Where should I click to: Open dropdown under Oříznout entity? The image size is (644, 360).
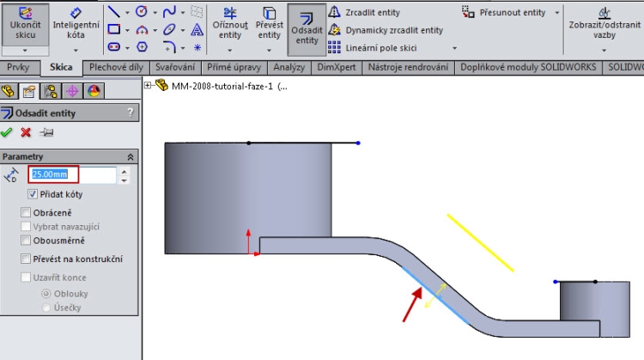(229, 51)
